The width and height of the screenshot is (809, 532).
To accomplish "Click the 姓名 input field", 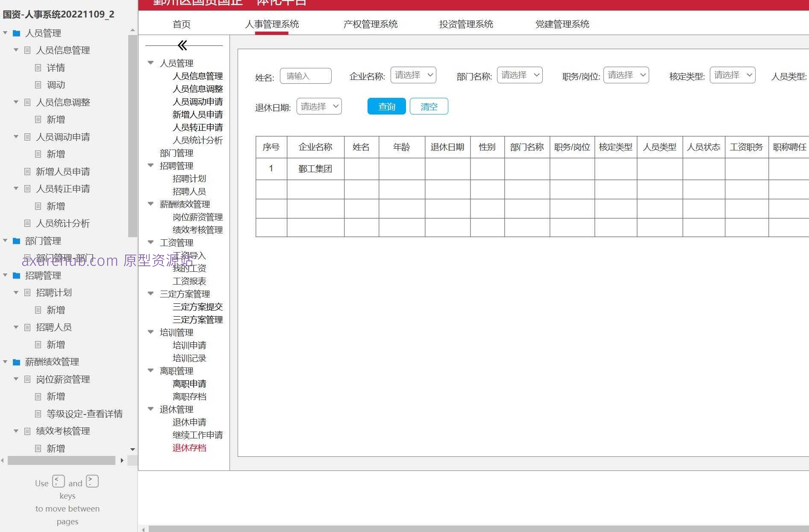I will pos(306,75).
